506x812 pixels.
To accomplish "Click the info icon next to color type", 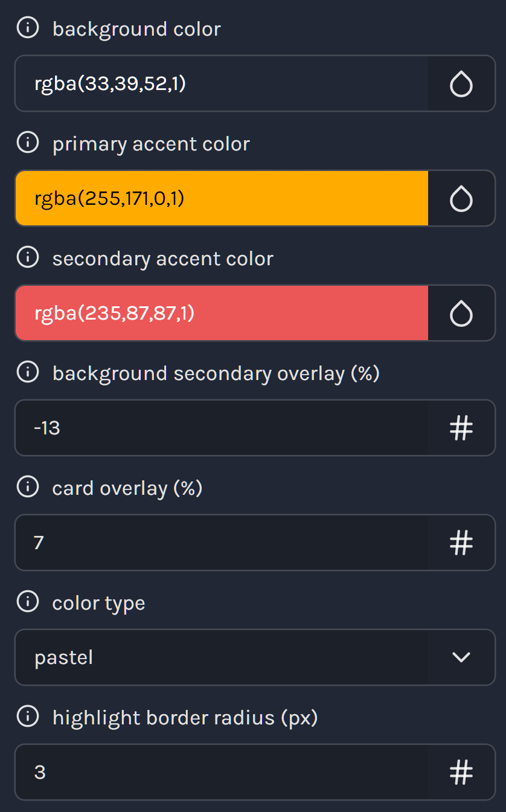I will click(x=28, y=602).
